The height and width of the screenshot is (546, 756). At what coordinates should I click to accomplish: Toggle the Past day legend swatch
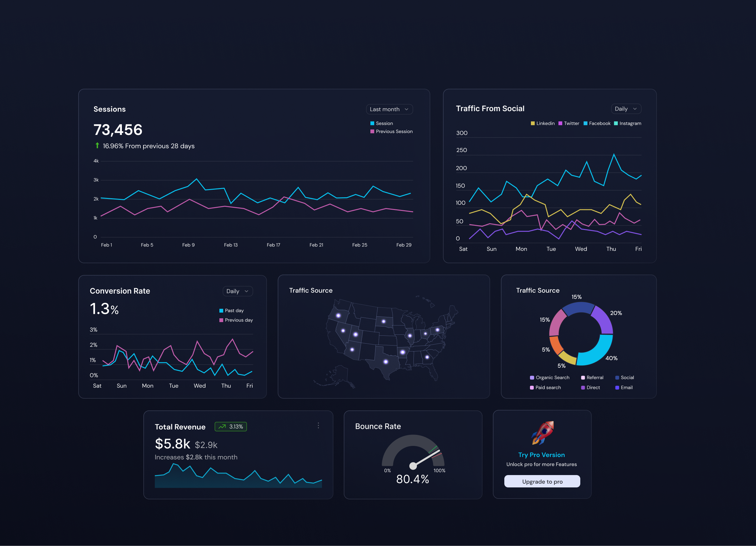[x=221, y=310]
